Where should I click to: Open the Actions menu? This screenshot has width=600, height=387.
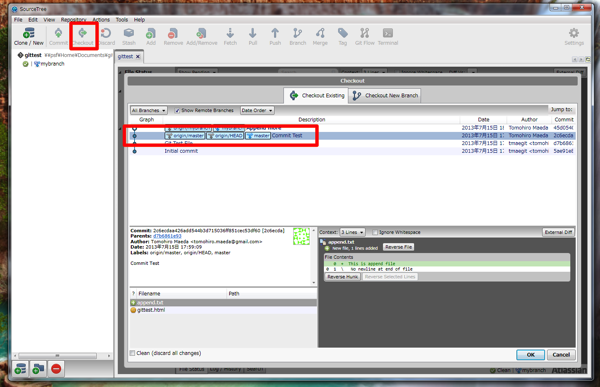[101, 20]
